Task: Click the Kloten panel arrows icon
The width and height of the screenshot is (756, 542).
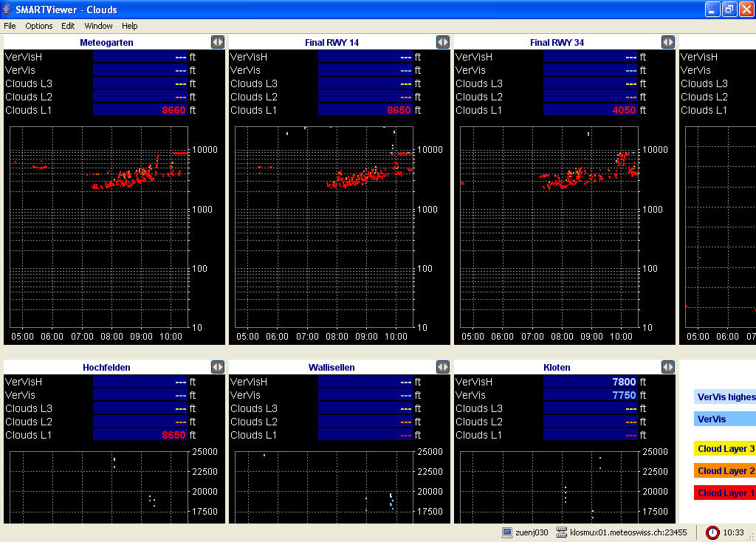Action: coord(667,367)
